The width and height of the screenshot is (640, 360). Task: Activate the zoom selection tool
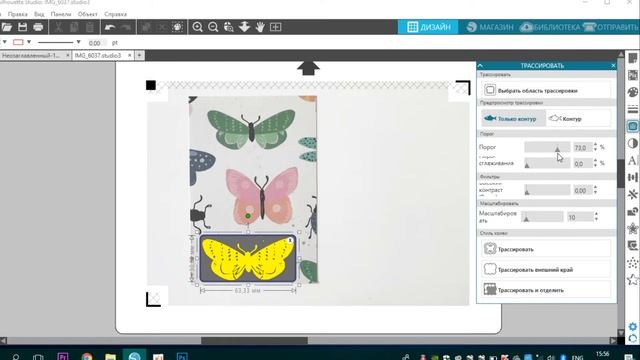229,27
